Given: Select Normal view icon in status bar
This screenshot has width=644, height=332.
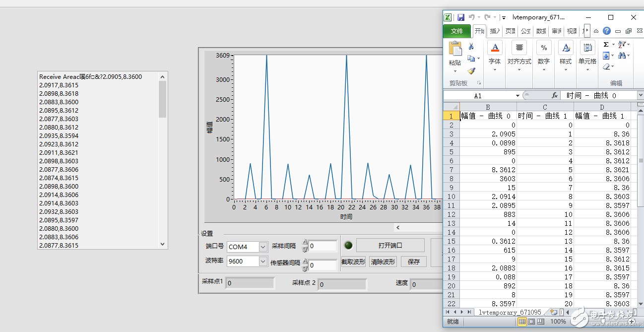Looking at the screenshot, I should pyautogui.click(x=522, y=322).
